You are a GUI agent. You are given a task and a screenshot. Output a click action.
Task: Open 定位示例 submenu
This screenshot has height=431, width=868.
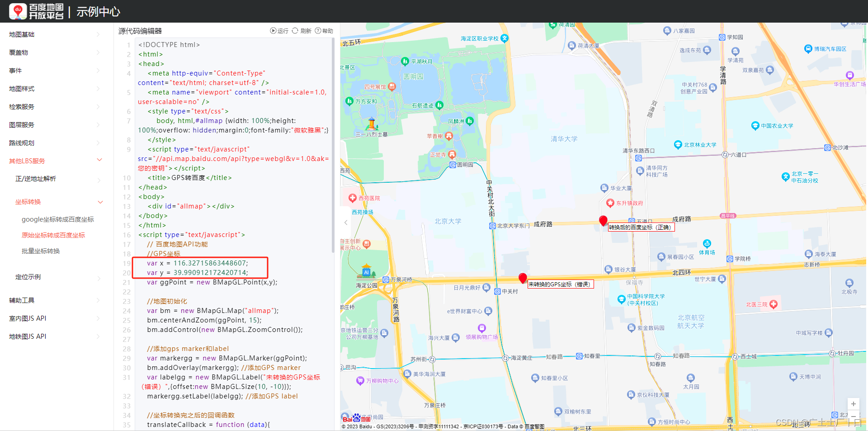tap(28, 277)
